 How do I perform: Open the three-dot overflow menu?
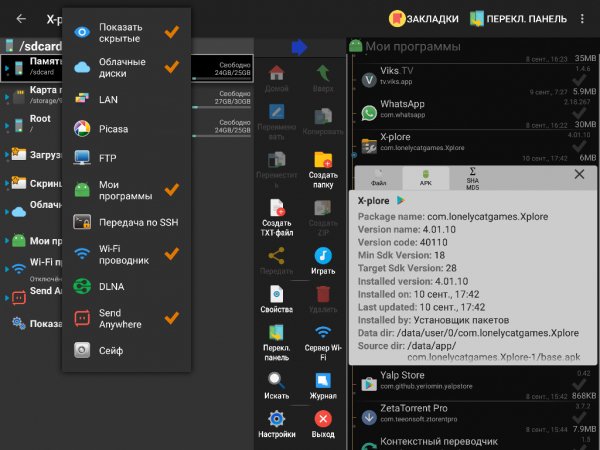tap(582, 19)
